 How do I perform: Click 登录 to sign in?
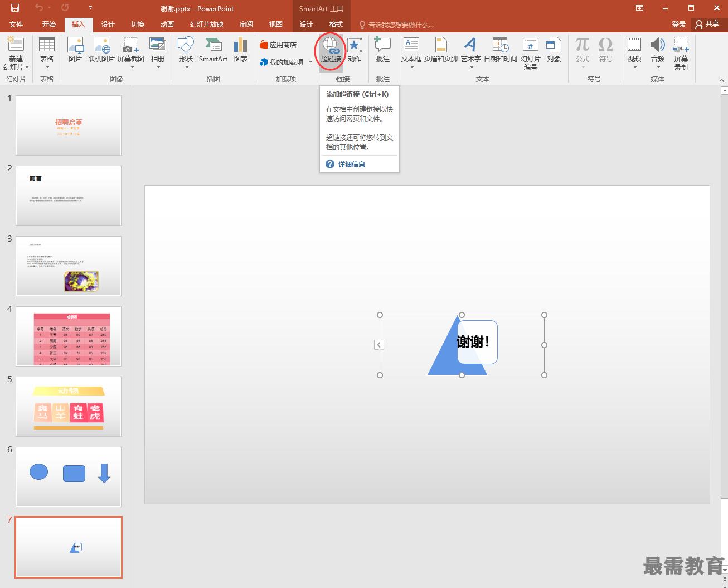click(x=679, y=25)
